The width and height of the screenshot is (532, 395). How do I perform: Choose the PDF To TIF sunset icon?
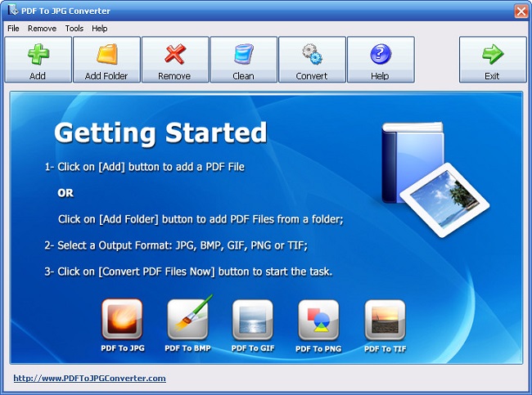[385, 320]
